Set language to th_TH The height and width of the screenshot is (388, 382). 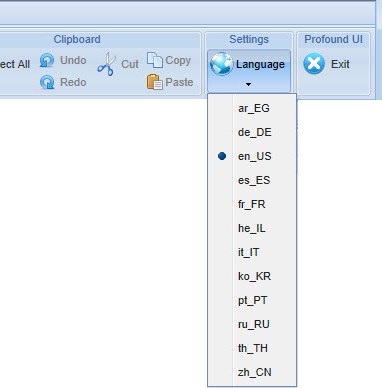252,348
